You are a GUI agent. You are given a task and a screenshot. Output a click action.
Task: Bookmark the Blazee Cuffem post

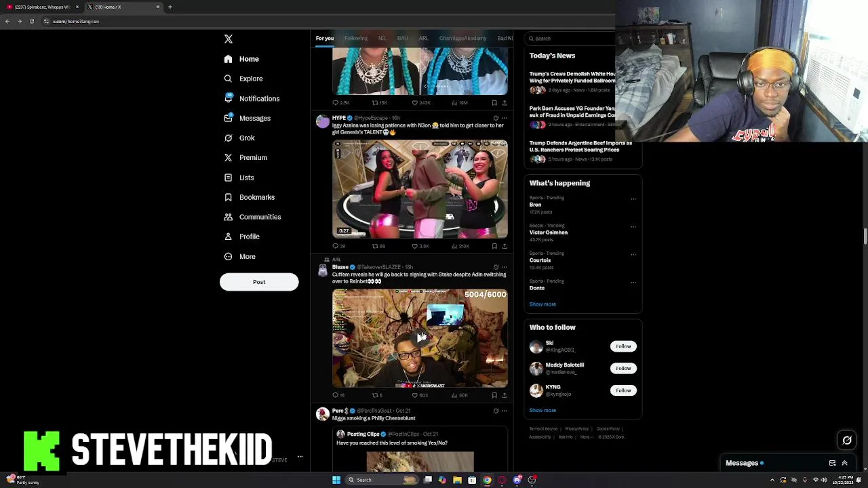pos(494,395)
